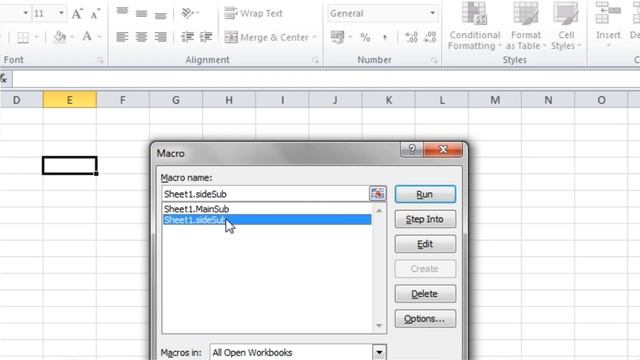Open the General number format dropdown

(x=432, y=13)
